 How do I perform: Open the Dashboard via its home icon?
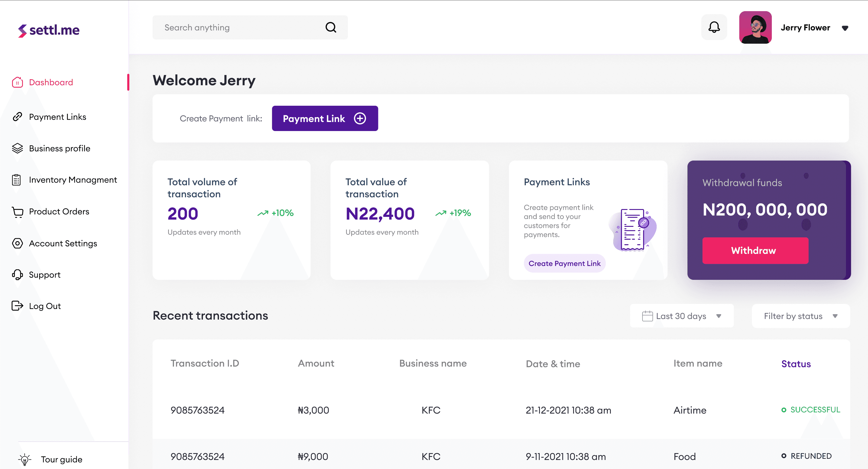[x=17, y=82]
